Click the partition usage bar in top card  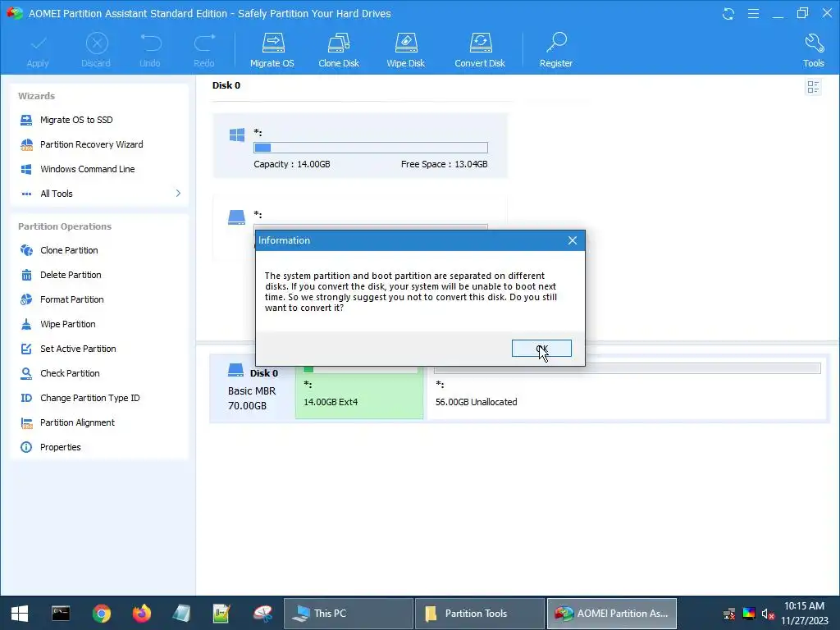[x=371, y=148]
